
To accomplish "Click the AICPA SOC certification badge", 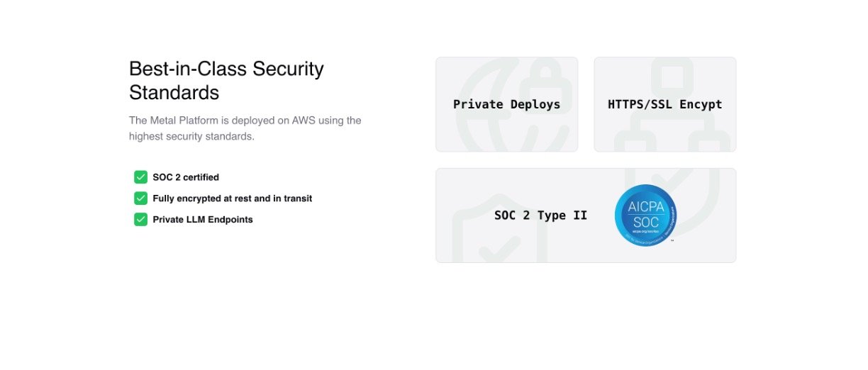I will (x=645, y=215).
